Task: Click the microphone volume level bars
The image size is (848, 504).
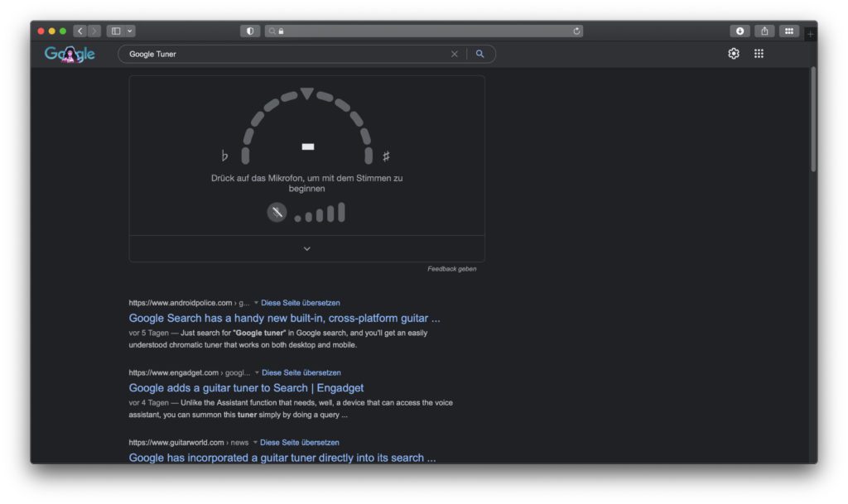Action: pos(320,213)
